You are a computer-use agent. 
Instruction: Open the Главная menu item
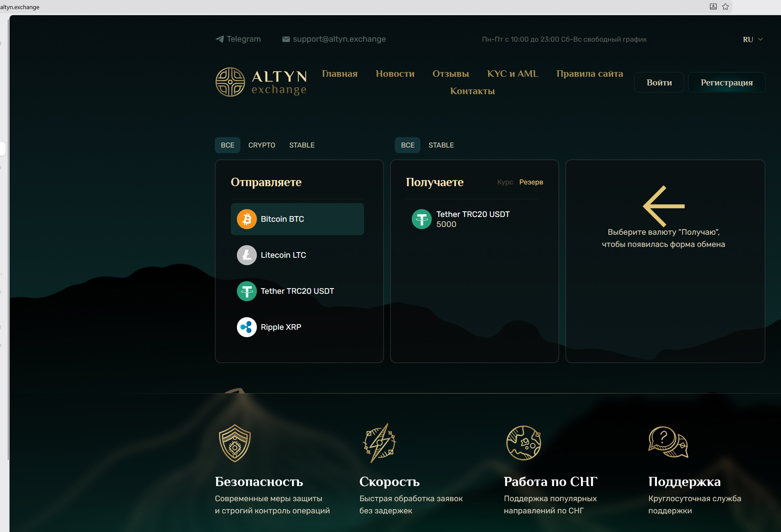[x=340, y=74]
